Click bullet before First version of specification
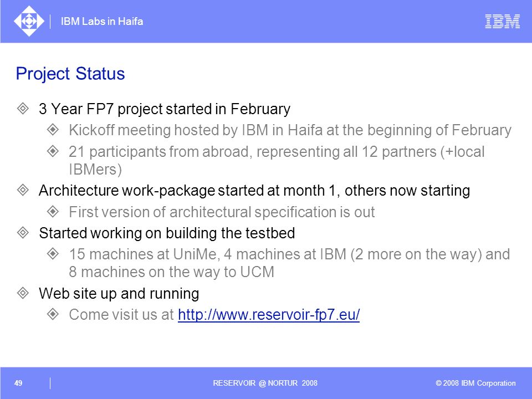Image resolution: width=532 pixels, height=399 pixels. (53, 212)
